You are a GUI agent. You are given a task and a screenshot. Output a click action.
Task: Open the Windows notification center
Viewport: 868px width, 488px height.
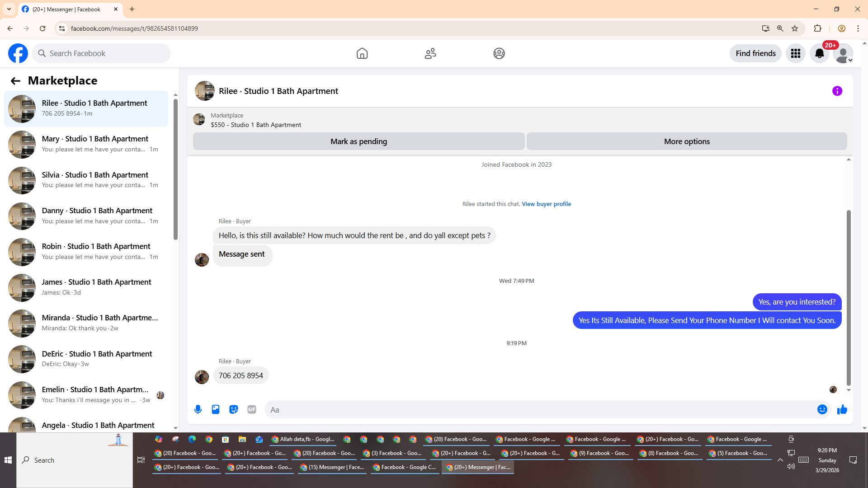[x=853, y=460]
